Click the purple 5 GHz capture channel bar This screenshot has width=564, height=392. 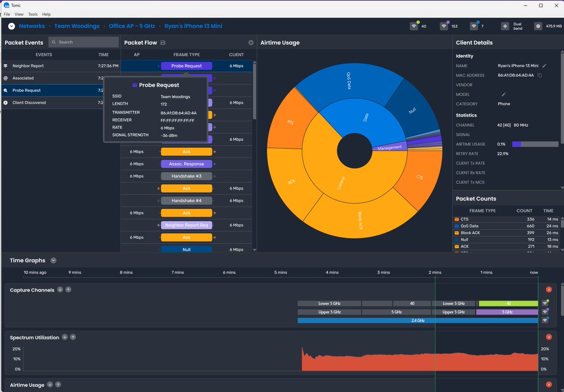(x=507, y=312)
